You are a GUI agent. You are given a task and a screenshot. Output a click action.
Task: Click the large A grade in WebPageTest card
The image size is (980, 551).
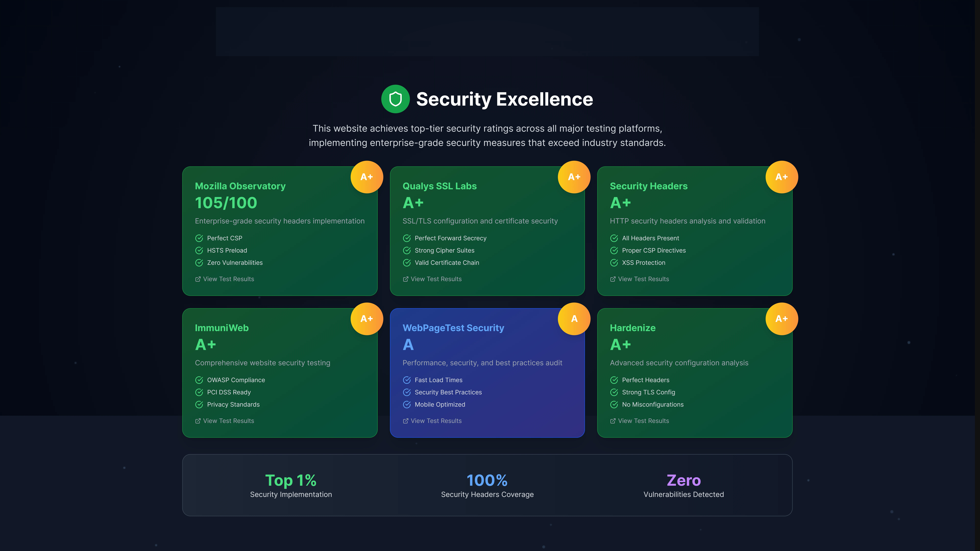click(408, 345)
